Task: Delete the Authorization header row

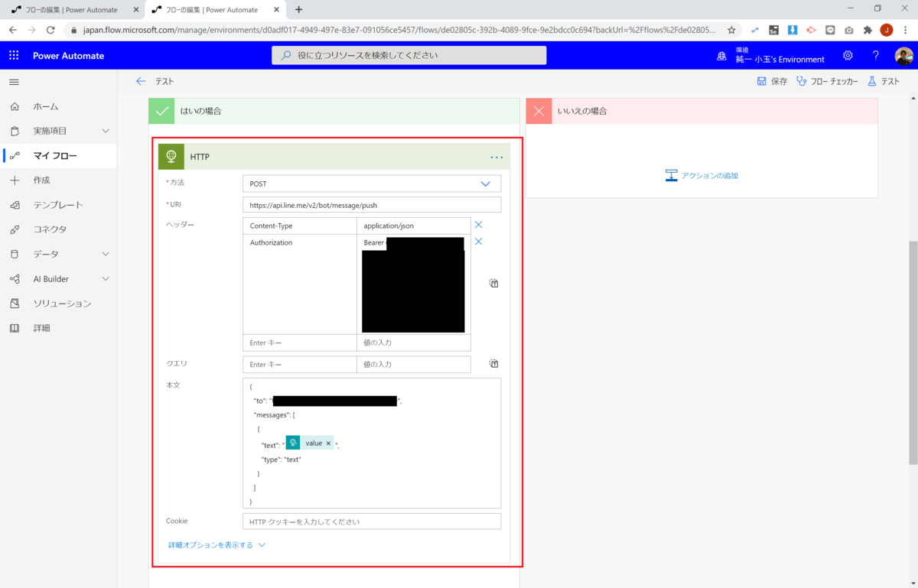Action: pyautogui.click(x=479, y=242)
